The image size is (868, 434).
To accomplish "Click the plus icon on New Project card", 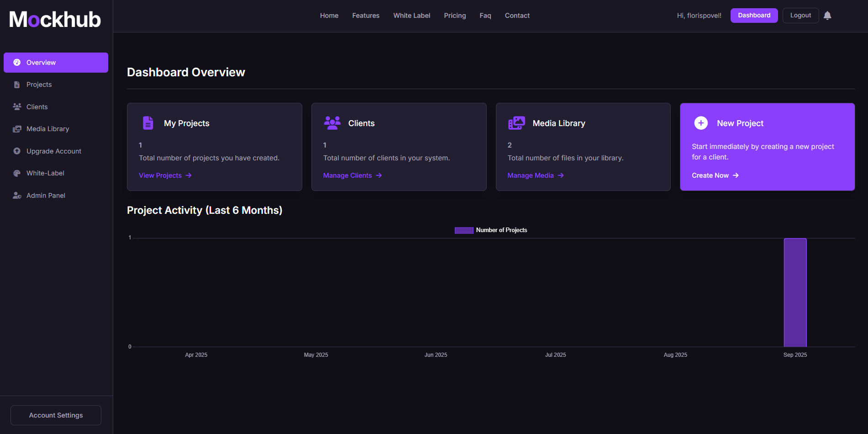I will pyautogui.click(x=700, y=122).
